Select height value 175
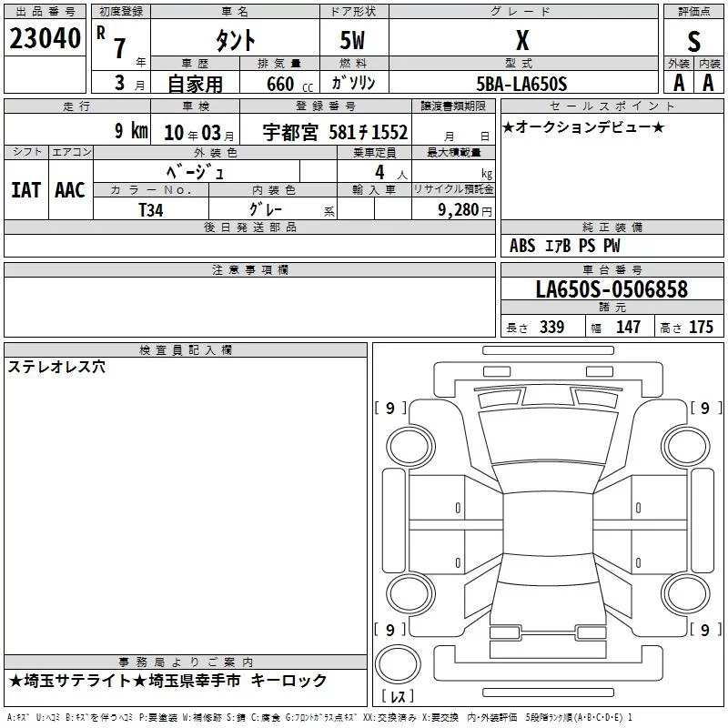Screen dimensions: 728x728 [x=701, y=327]
